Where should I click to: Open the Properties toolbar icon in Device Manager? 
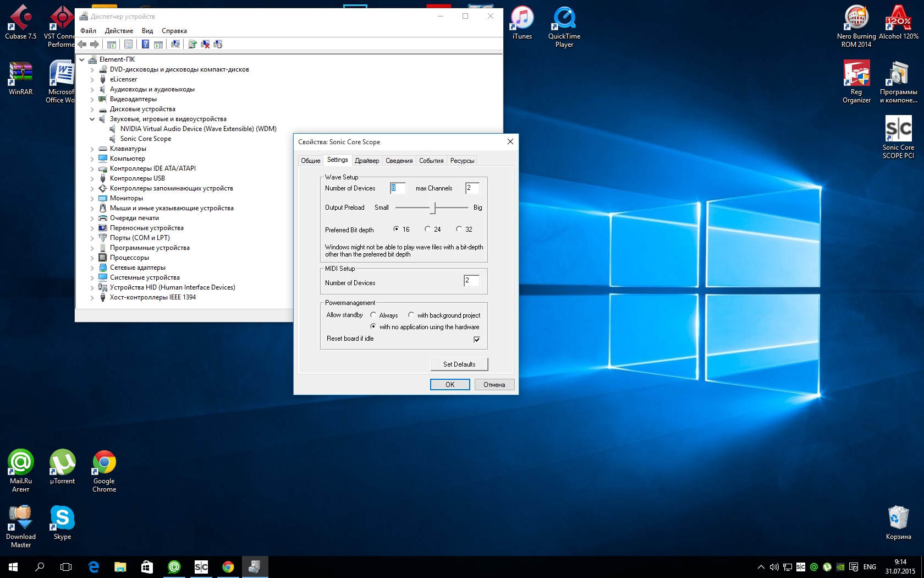click(128, 45)
